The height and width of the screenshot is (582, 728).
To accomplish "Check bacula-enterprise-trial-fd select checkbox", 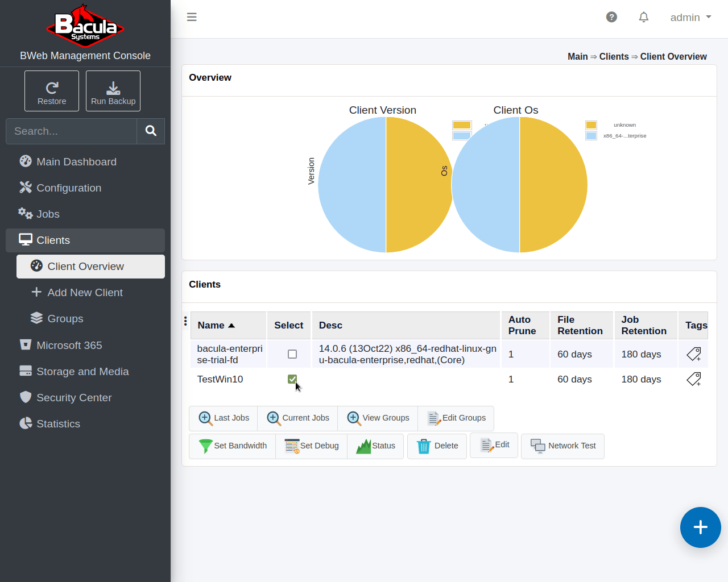I will pos(292,354).
